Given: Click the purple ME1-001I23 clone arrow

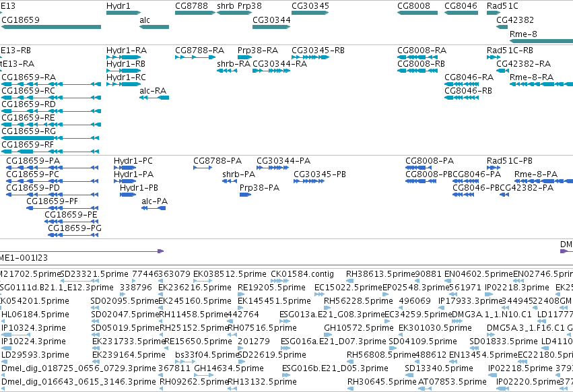Looking at the screenshot, I should tap(82, 251).
